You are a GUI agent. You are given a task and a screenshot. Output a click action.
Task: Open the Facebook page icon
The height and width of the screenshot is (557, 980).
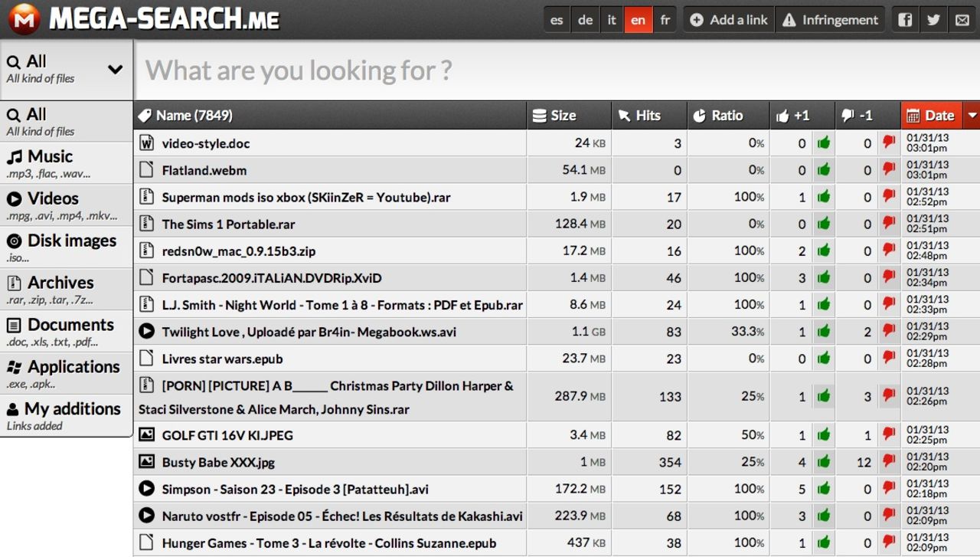[905, 20]
